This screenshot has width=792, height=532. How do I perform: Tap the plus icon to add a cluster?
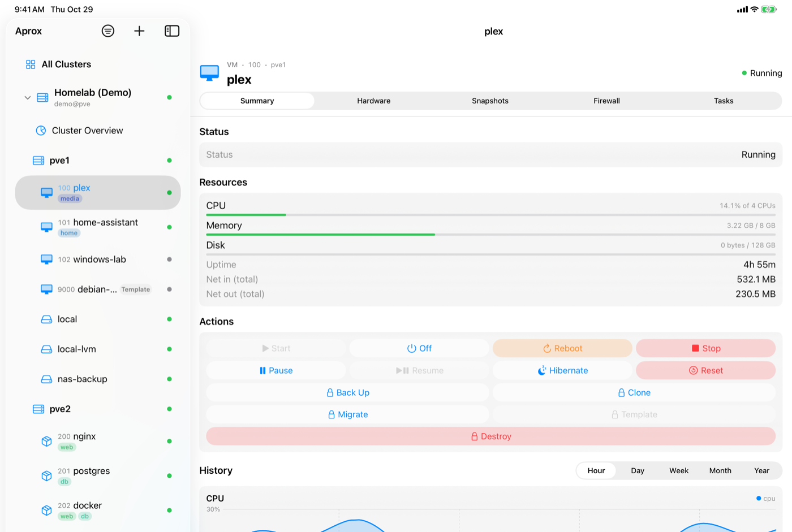coord(139,31)
